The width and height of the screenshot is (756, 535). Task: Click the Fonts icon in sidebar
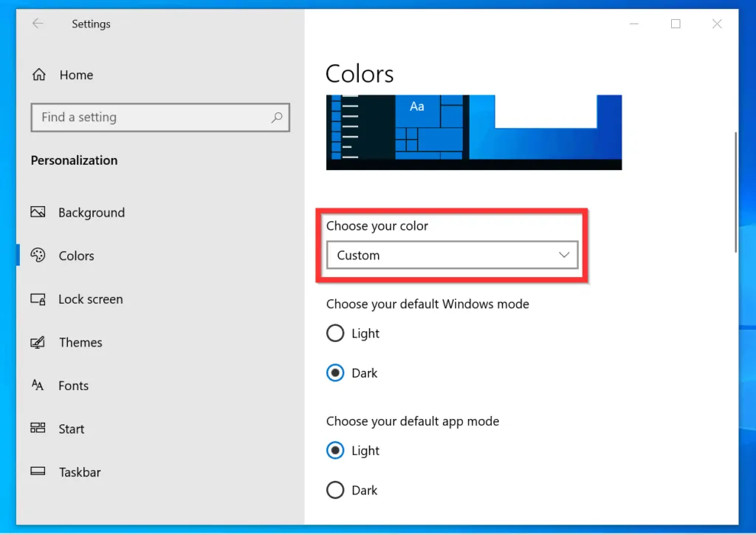[x=38, y=386]
